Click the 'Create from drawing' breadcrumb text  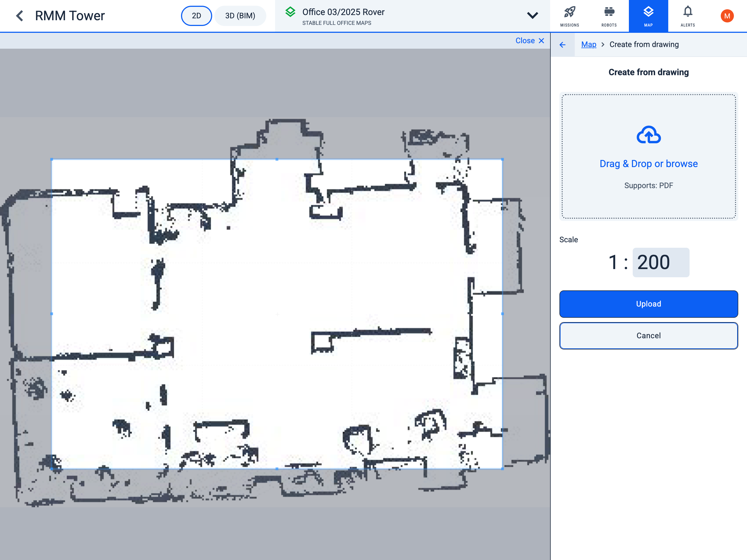(x=644, y=45)
